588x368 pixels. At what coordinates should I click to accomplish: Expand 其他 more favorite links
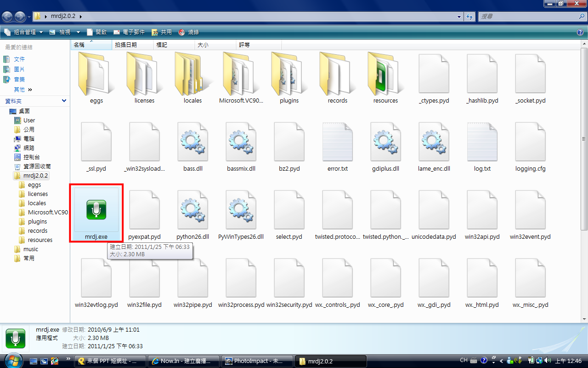(x=23, y=90)
